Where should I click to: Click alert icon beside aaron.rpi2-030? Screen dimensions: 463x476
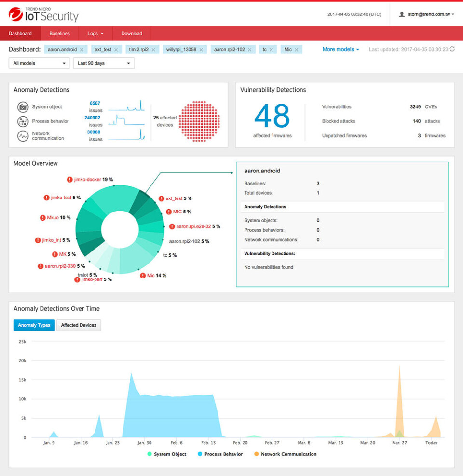41,266
